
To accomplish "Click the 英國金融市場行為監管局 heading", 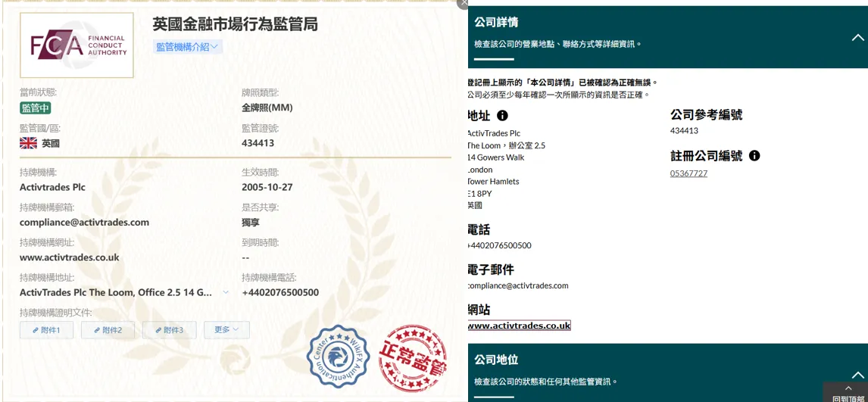I will [236, 23].
